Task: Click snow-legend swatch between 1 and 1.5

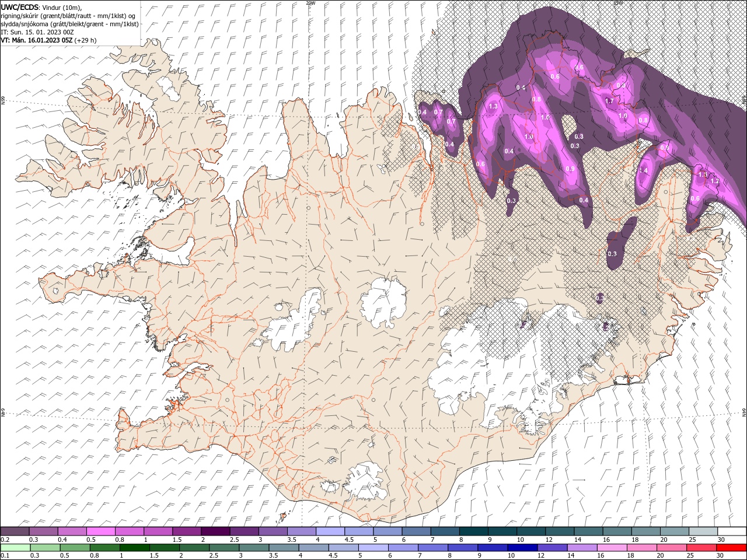Action: (158, 531)
